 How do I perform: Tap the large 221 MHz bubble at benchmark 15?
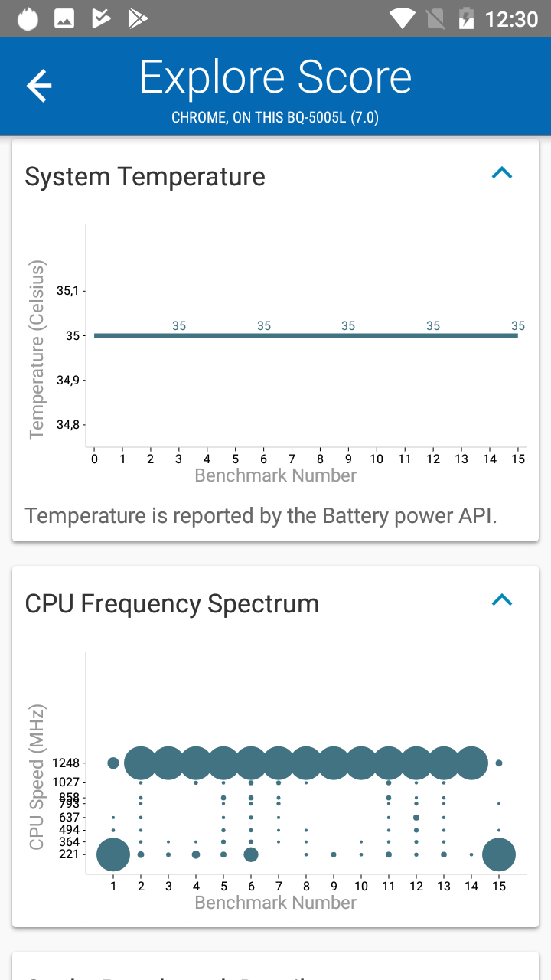499,854
